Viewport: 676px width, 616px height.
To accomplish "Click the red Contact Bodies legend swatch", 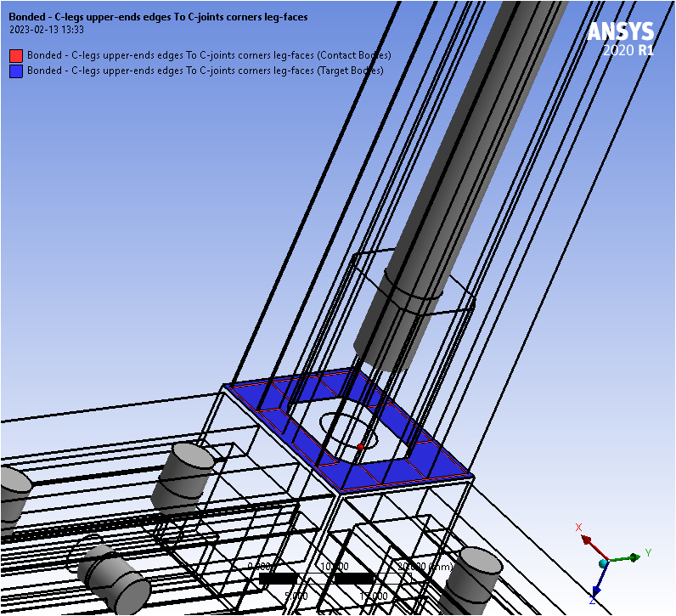I will point(16,55).
